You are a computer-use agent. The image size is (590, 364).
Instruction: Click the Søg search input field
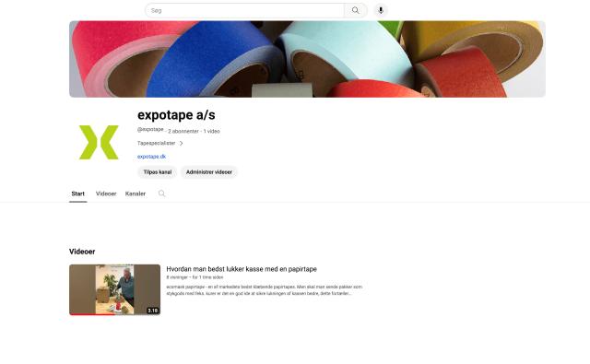click(245, 10)
